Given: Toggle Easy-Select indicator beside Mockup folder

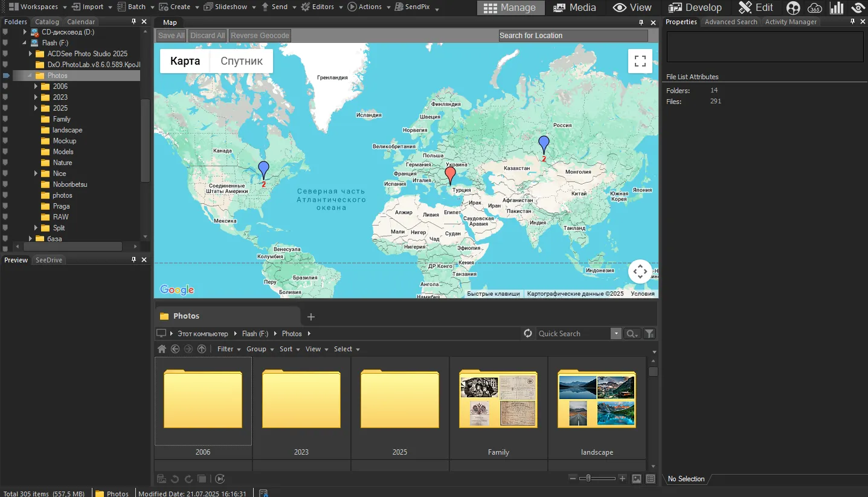Looking at the screenshot, I should [5, 141].
